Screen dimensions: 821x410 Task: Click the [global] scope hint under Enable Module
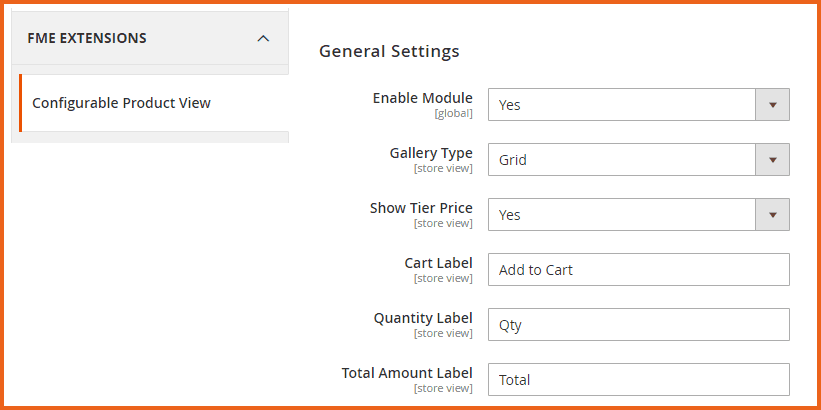click(453, 114)
